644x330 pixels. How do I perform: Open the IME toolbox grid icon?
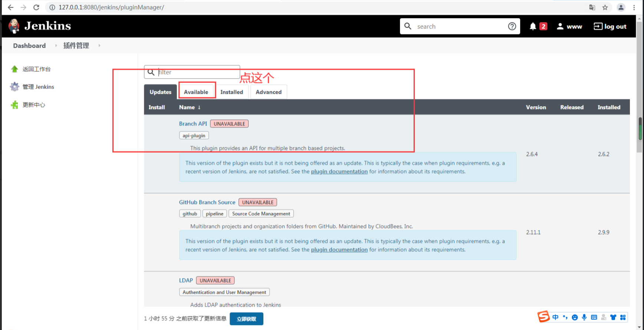[623, 317]
